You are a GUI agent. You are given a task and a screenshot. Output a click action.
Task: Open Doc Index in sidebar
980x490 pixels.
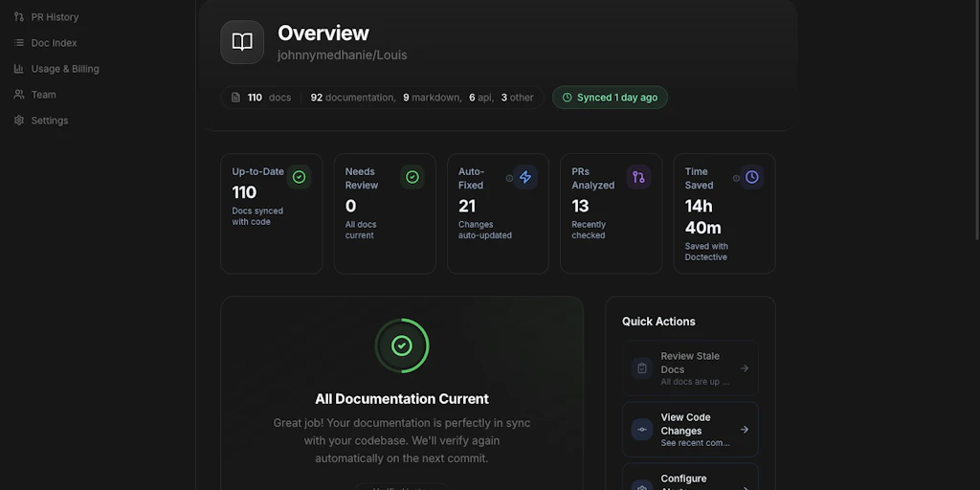[54, 42]
